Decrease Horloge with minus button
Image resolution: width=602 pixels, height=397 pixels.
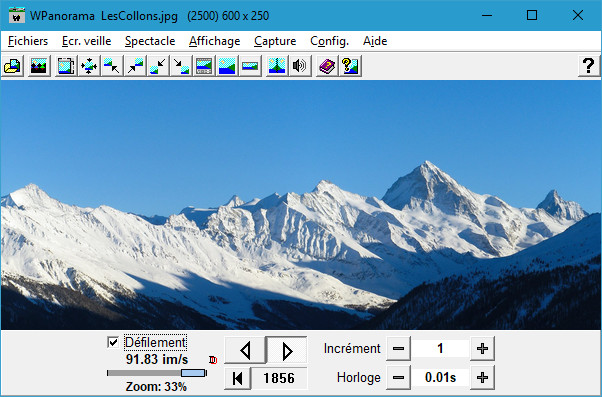(399, 378)
